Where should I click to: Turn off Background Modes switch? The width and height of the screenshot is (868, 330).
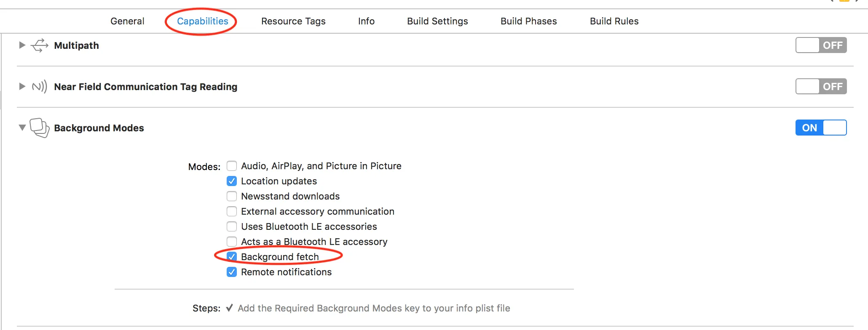tap(821, 128)
